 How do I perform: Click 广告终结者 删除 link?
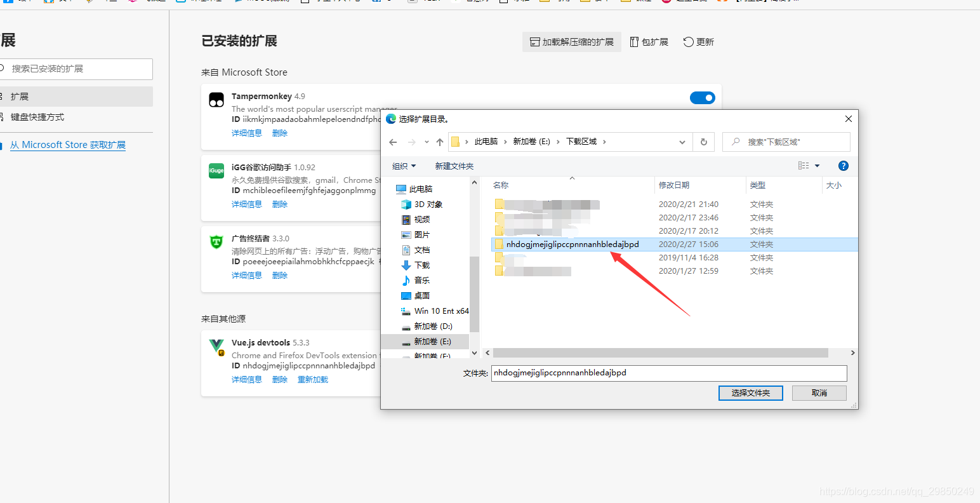click(280, 276)
